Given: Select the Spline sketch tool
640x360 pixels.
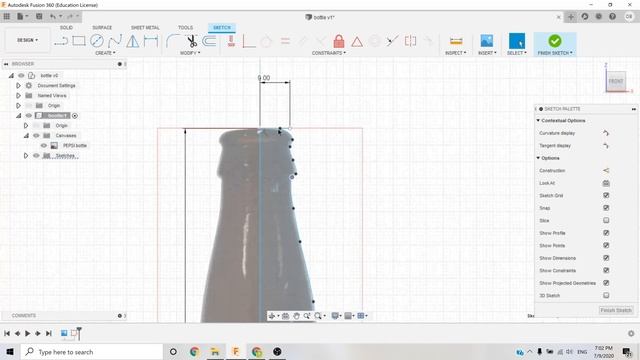Looking at the screenshot, I should 115,41.
